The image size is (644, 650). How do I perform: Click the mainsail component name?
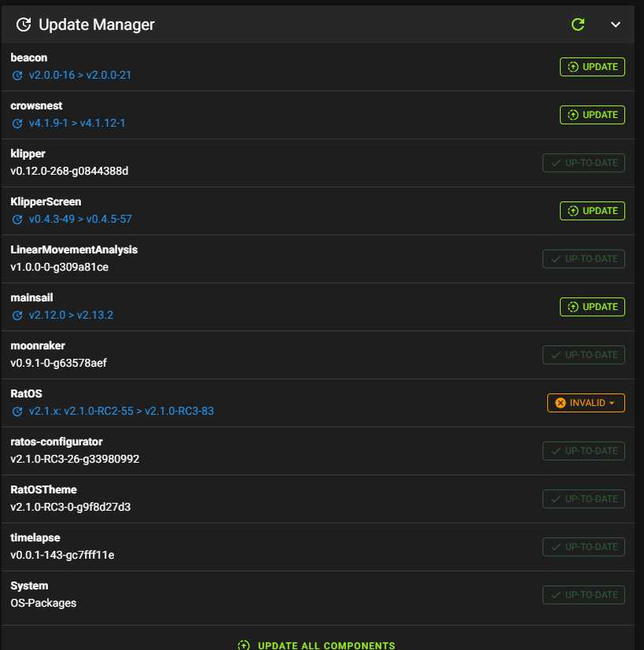coord(31,297)
